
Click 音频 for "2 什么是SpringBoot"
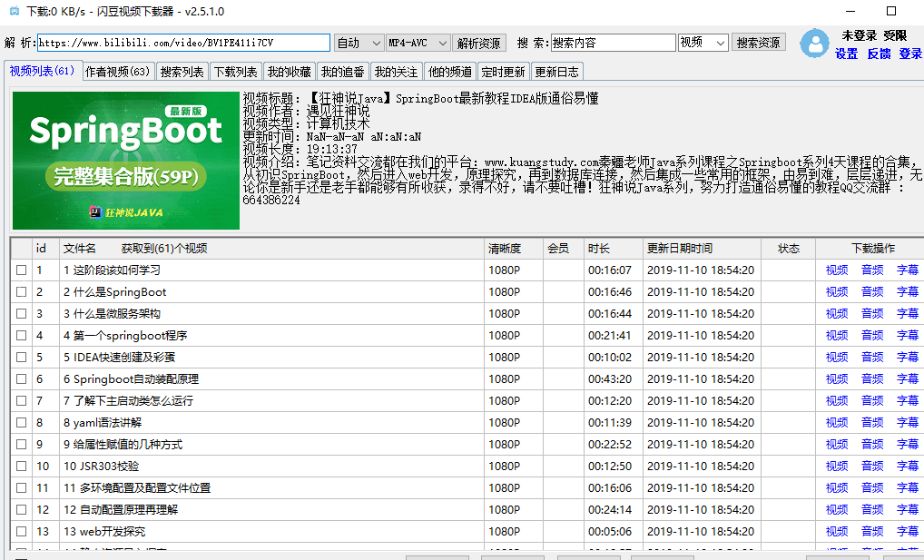(871, 291)
